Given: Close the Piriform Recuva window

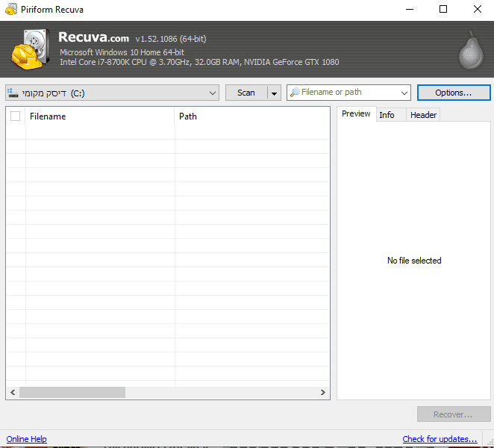Looking at the screenshot, I should click(478, 9).
